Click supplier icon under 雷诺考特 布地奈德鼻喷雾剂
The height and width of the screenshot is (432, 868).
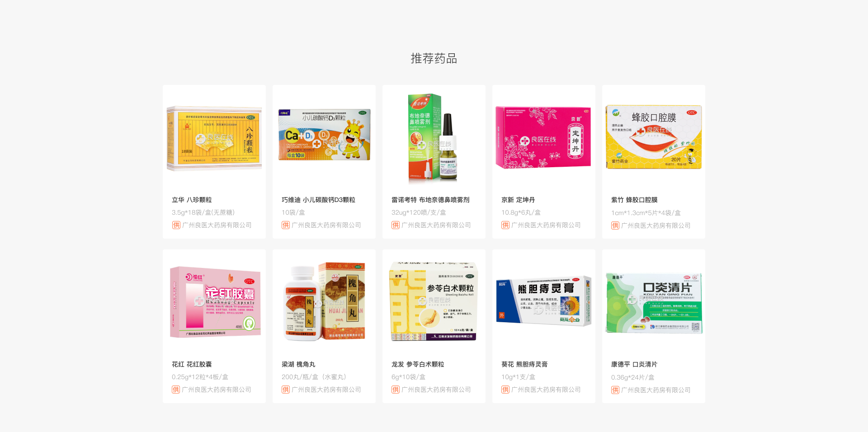[x=396, y=225]
